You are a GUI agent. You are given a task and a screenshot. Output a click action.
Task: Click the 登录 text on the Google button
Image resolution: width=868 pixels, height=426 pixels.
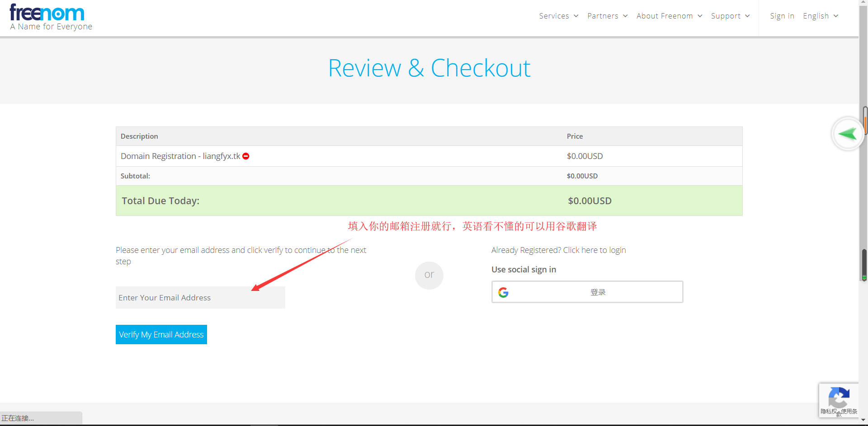tap(598, 292)
